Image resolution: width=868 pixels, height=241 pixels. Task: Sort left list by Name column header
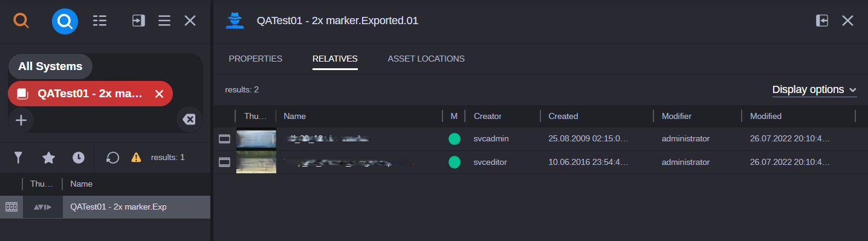click(81, 184)
